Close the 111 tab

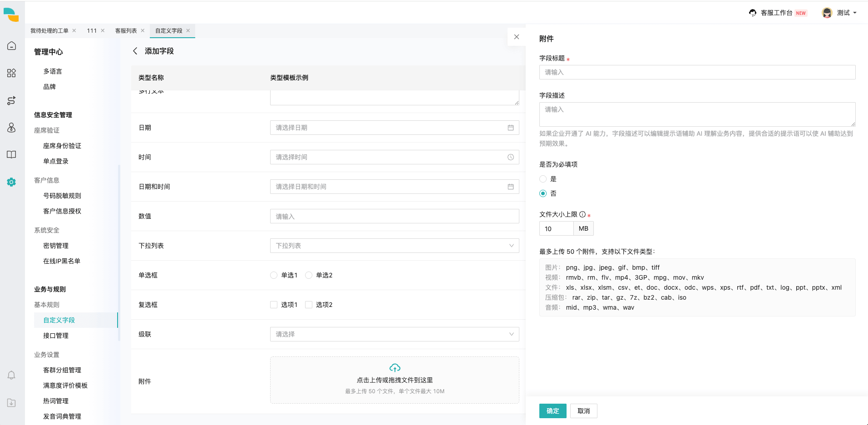103,30
